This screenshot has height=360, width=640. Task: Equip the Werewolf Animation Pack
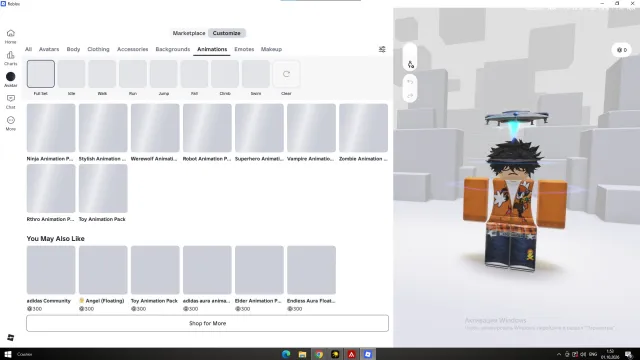tap(155, 128)
